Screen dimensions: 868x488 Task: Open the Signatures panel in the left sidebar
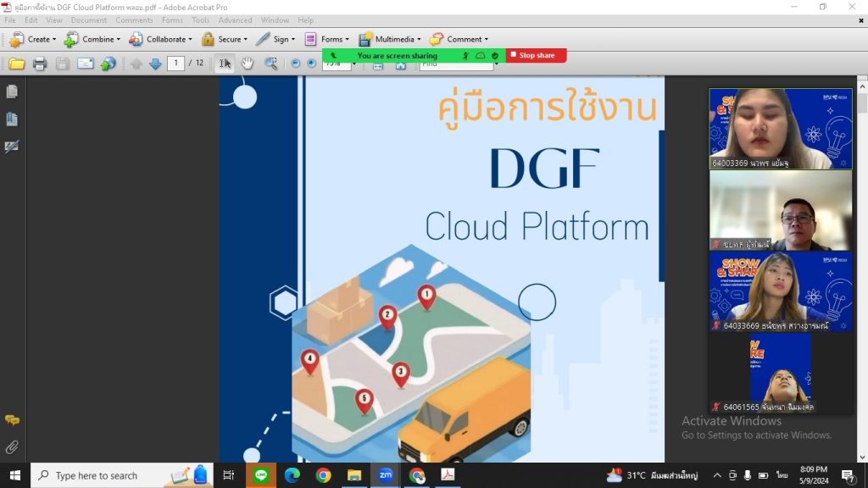coord(12,147)
